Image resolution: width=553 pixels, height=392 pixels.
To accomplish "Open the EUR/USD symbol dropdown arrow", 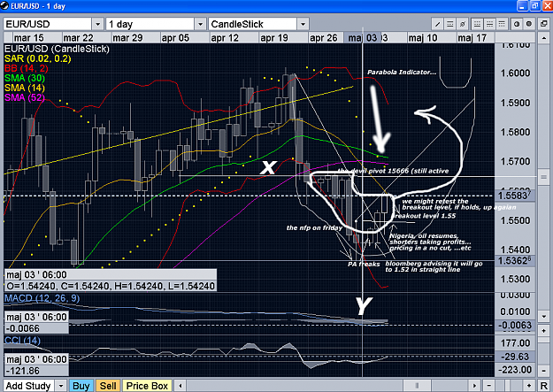I will pyautogui.click(x=97, y=24).
